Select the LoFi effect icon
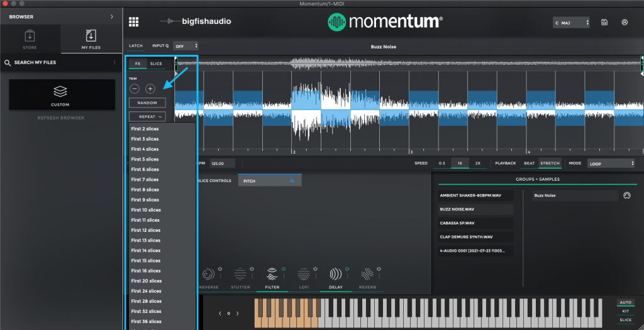644x330 pixels. pyautogui.click(x=304, y=273)
